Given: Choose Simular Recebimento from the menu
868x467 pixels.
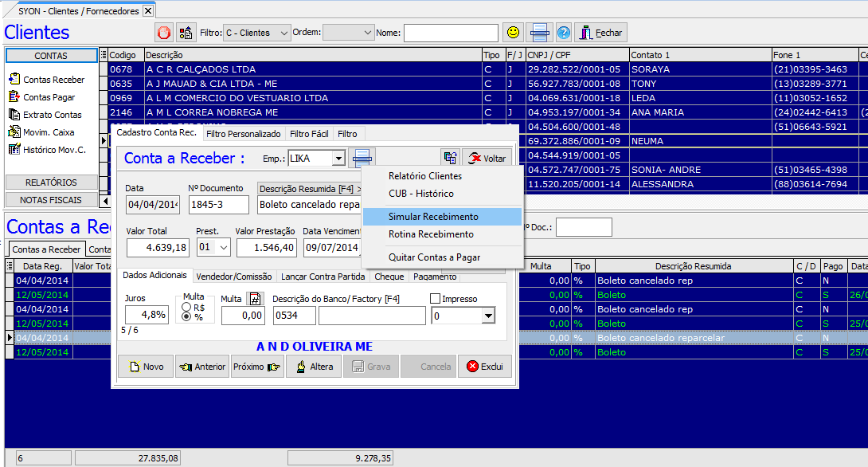Looking at the screenshot, I should pos(433,217).
